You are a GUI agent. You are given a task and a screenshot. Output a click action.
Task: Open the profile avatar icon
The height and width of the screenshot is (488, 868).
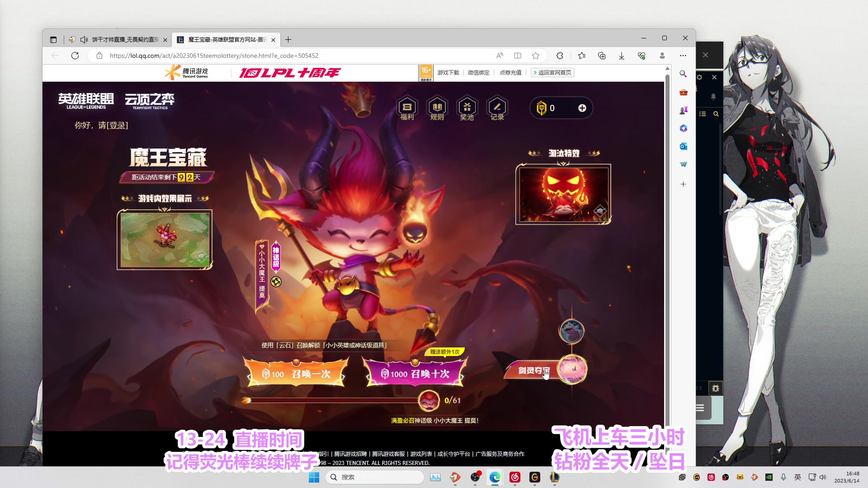coord(662,56)
